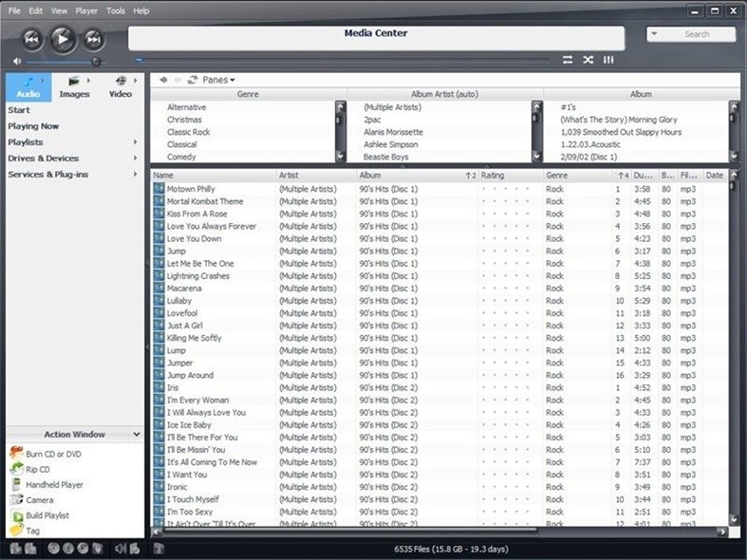Switch to the Images tab
Image resolution: width=747 pixels, height=560 pixels.
tap(74, 87)
